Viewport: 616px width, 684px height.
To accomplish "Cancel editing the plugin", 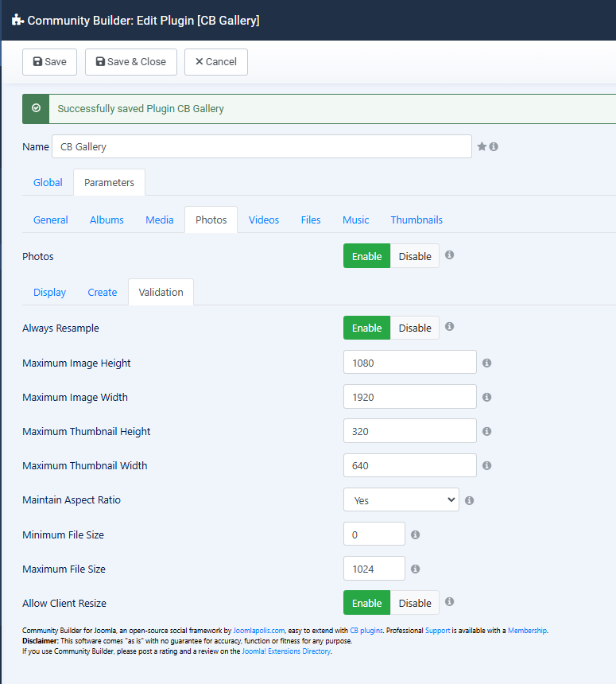I will 216,62.
